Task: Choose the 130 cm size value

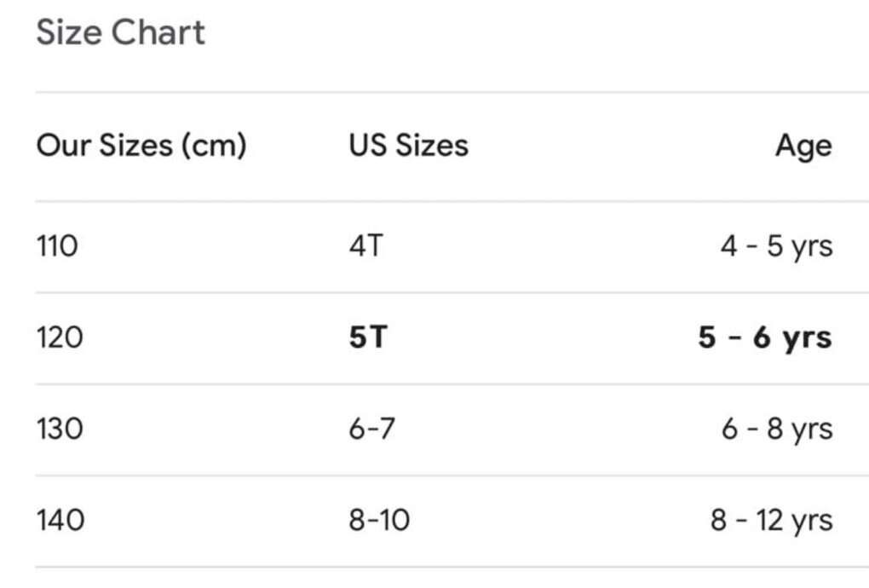Action: click(x=60, y=429)
